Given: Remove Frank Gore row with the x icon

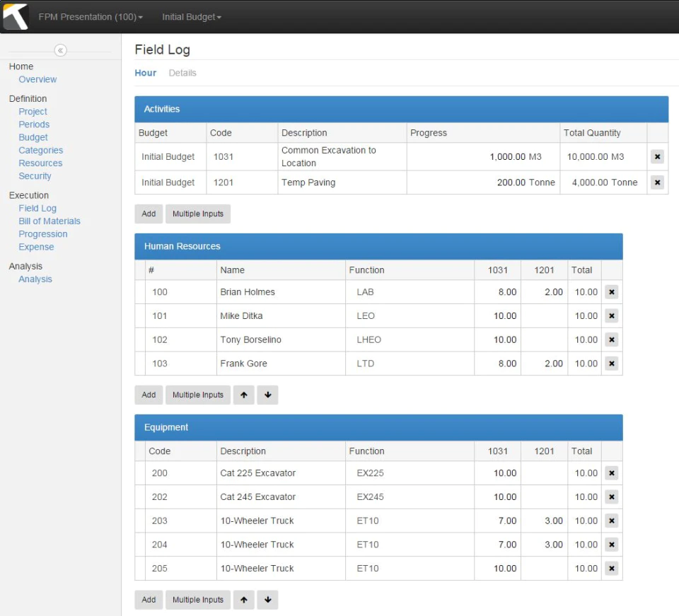Looking at the screenshot, I should tap(611, 364).
